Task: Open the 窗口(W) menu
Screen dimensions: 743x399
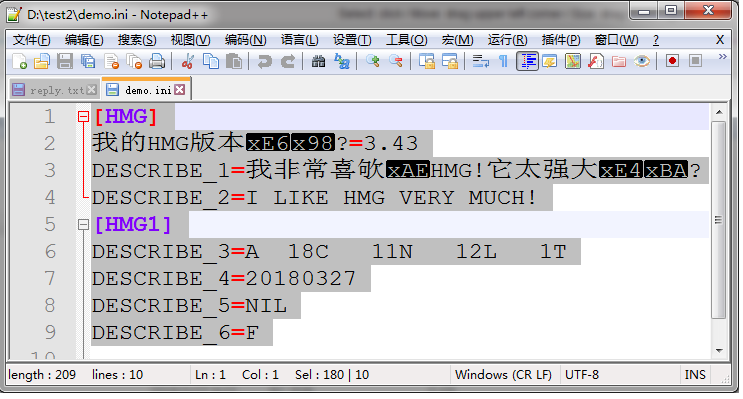Action: [x=616, y=40]
